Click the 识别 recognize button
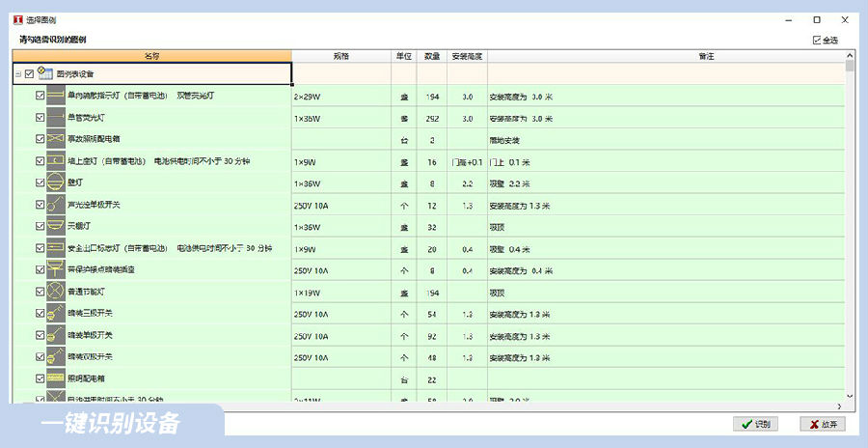This screenshot has height=448, width=868. point(755,424)
